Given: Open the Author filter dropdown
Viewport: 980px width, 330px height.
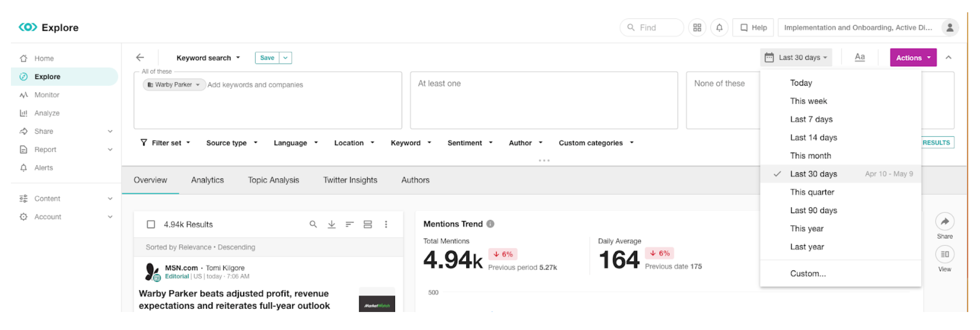Looking at the screenshot, I should [526, 143].
